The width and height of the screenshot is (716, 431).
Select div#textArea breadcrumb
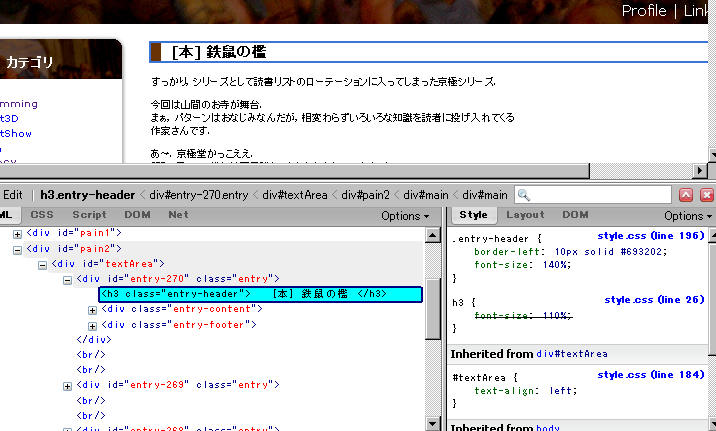295,195
